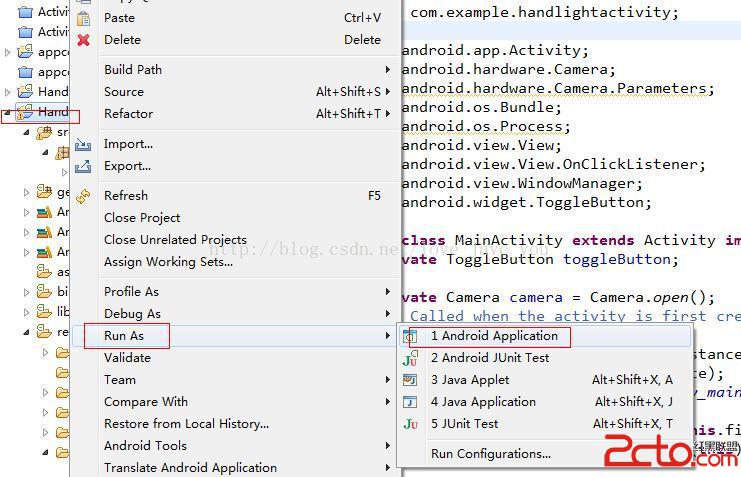Expand the Build Path submenu arrow

(387, 70)
